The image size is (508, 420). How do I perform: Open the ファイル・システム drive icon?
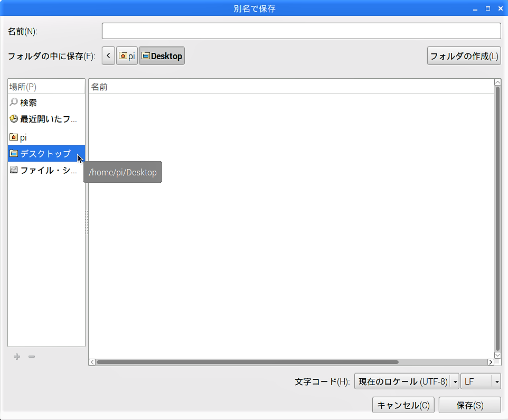(x=14, y=170)
